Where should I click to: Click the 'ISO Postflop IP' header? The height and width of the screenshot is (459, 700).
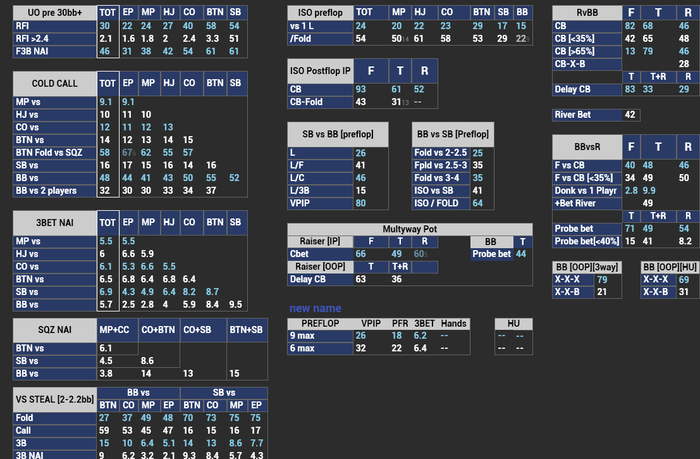tap(320, 71)
